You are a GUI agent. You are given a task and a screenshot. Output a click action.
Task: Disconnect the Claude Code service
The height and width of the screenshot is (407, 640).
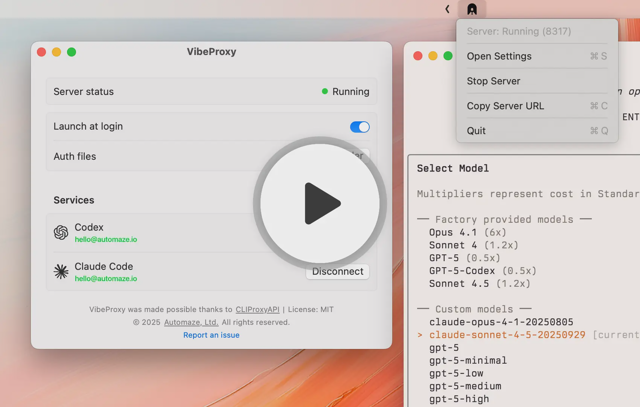click(x=338, y=271)
